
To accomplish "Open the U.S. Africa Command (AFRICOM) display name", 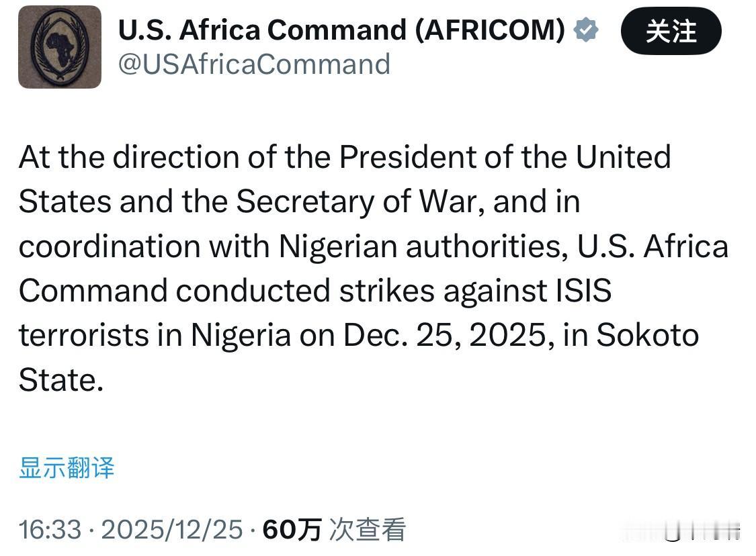I will pyautogui.click(x=341, y=30).
